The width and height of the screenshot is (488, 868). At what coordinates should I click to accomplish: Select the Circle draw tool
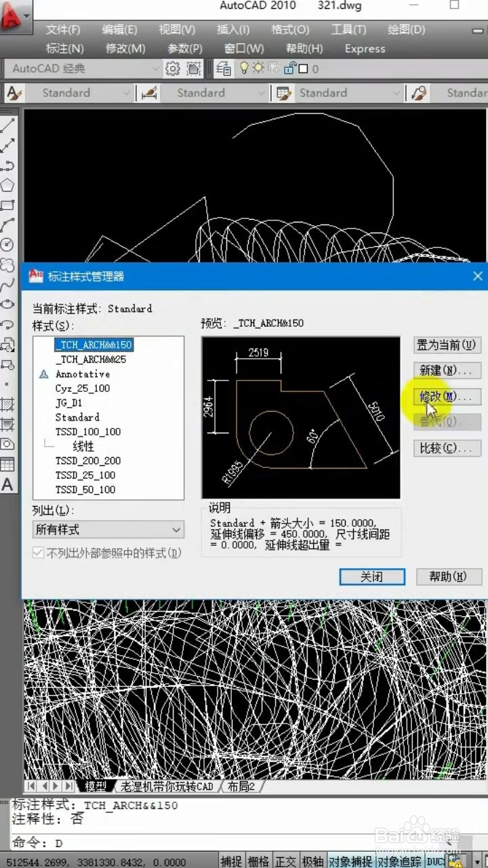[7, 244]
